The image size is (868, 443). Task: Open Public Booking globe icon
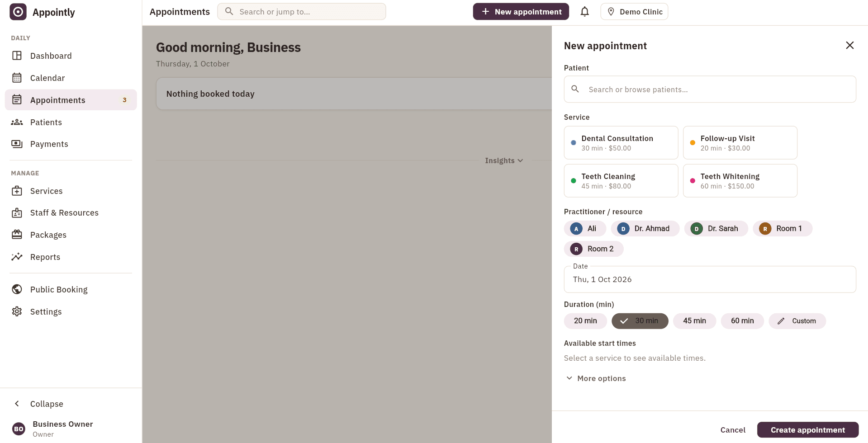[x=17, y=289]
